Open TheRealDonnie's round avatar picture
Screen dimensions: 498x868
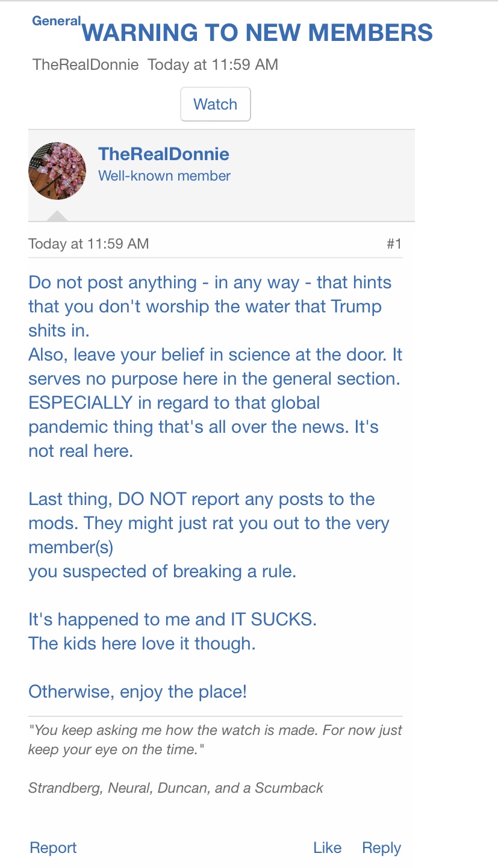click(57, 171)
